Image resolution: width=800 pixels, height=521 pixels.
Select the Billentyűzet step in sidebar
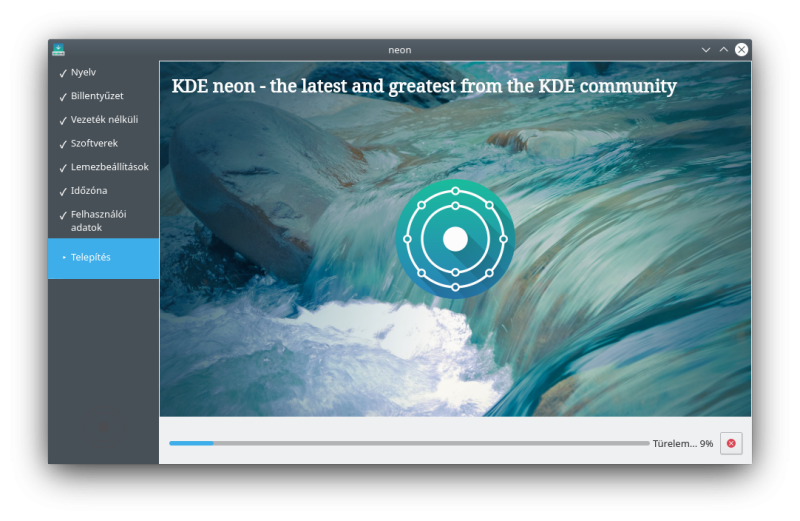pos(97,96)
